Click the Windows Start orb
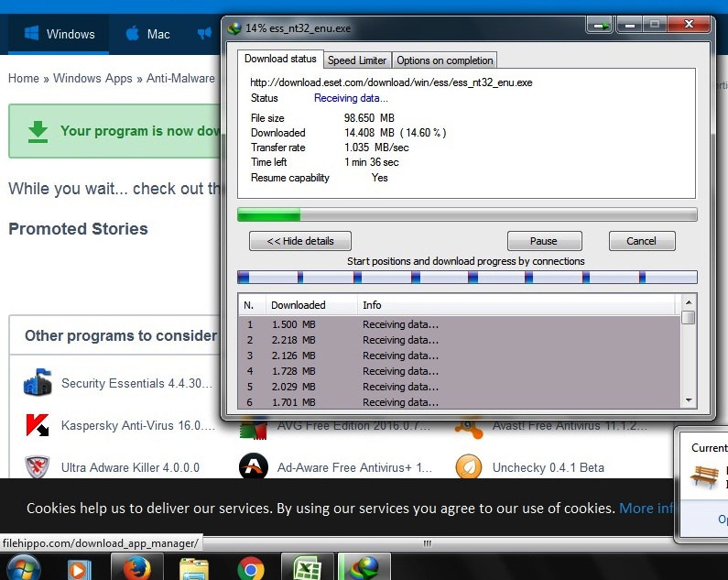 point(23,568)
